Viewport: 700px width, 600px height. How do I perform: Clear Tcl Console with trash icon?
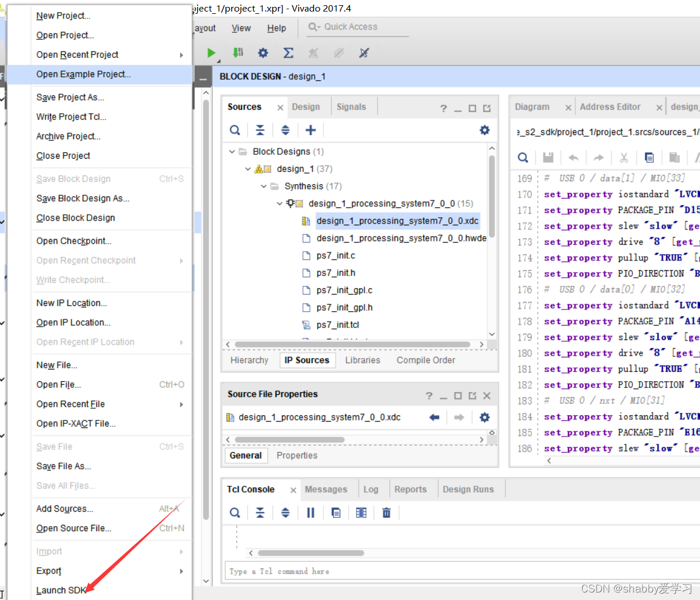386,513
